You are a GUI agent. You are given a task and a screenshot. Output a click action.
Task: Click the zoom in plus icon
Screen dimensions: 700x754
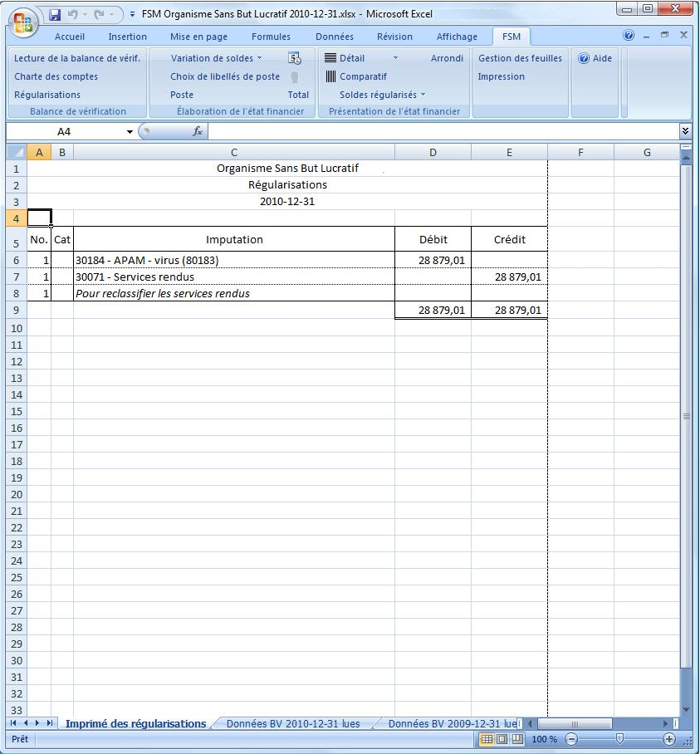tap(669, 739)
